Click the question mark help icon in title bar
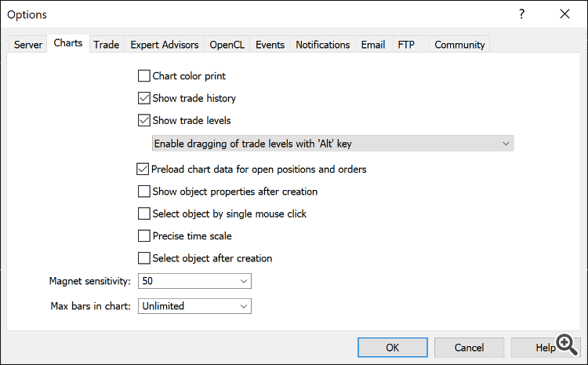The width and height of the screenshot is (588, 365). click(x=522, y=14)
